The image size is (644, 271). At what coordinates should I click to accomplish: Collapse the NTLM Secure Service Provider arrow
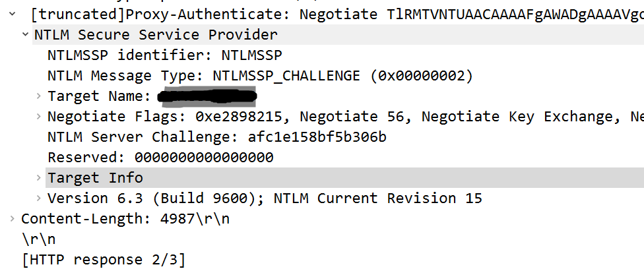pyautogui.click(x=25, y=34)
